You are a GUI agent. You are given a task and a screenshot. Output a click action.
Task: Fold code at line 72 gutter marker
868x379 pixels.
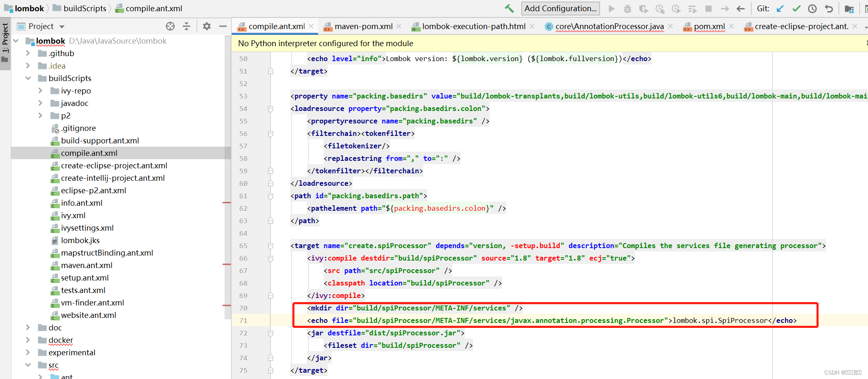270,333
